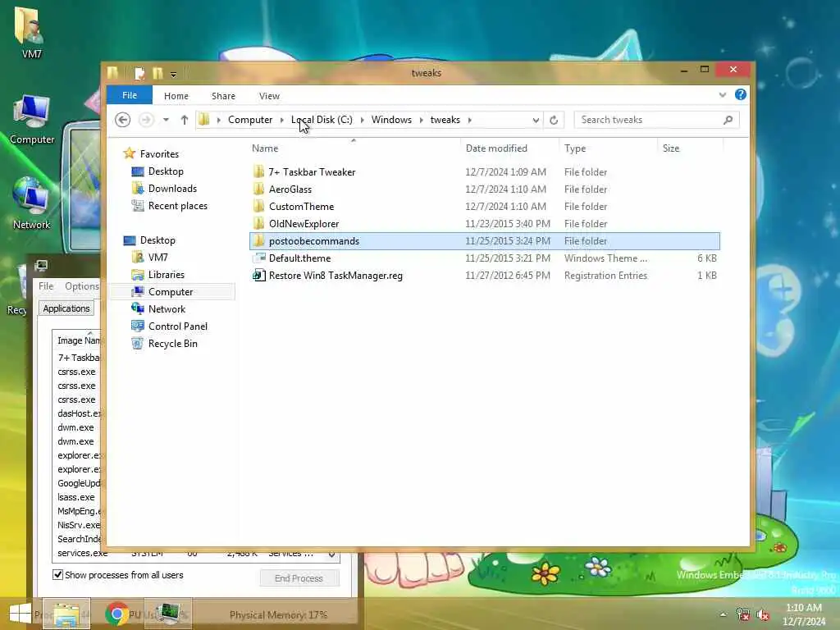Click the volume tray icon
Screen dimensions: 840x630
pos(763,614)
